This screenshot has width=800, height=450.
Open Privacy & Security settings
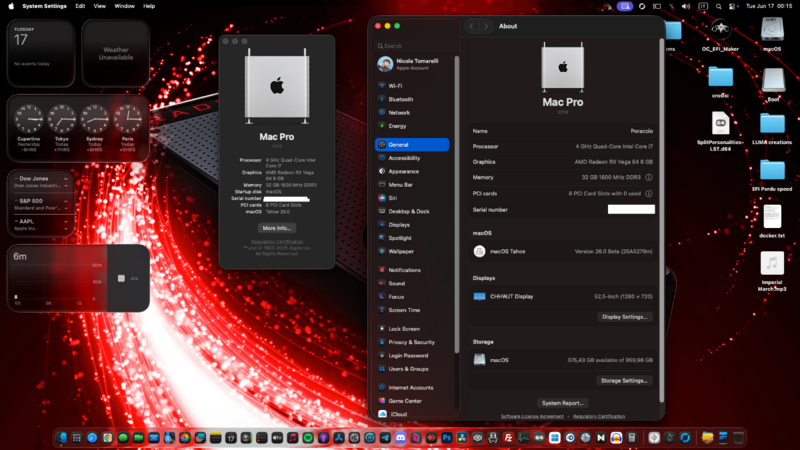tap(411, 342)
